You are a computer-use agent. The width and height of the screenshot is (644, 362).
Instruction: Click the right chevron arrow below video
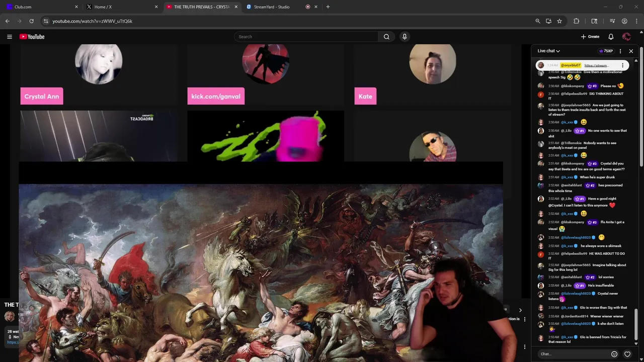click(x=520, y=310)
